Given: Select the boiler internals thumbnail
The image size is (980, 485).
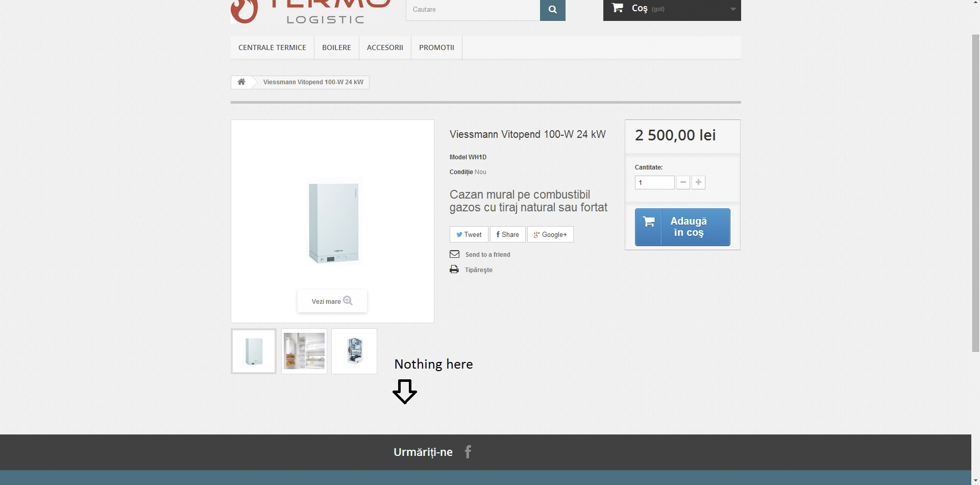Looking at the screenshot, I should (x=354, y=351).
